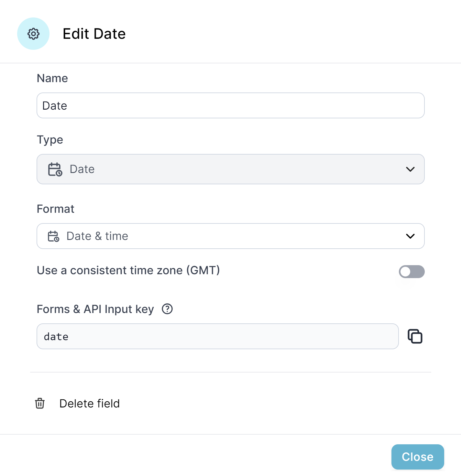461x476 pixels.
Task: Click the Format field label
Action: (x=56, y=209)
